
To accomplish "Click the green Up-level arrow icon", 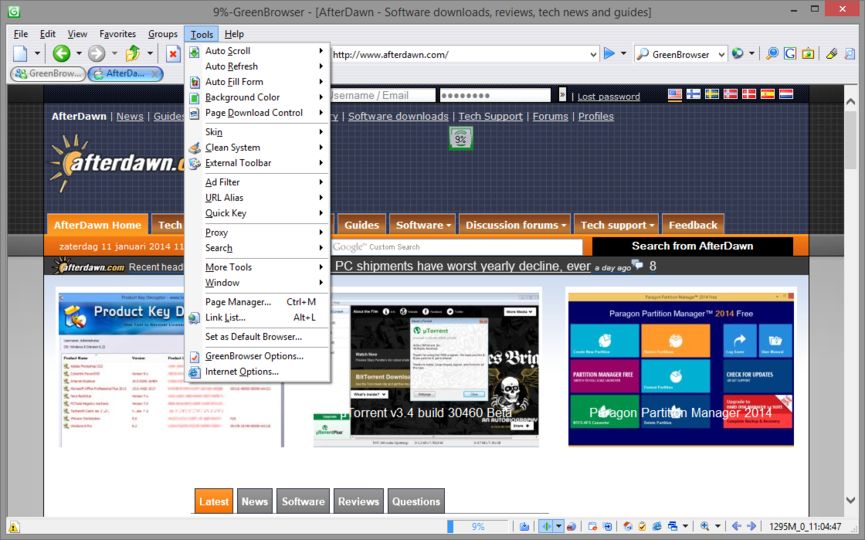I will click(x=132, y=54).
